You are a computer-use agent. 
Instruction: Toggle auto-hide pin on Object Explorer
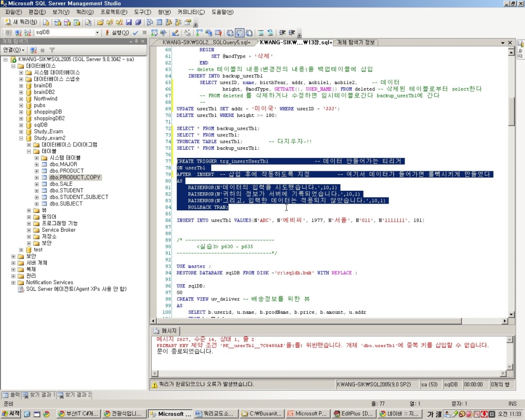click(136, 41)
